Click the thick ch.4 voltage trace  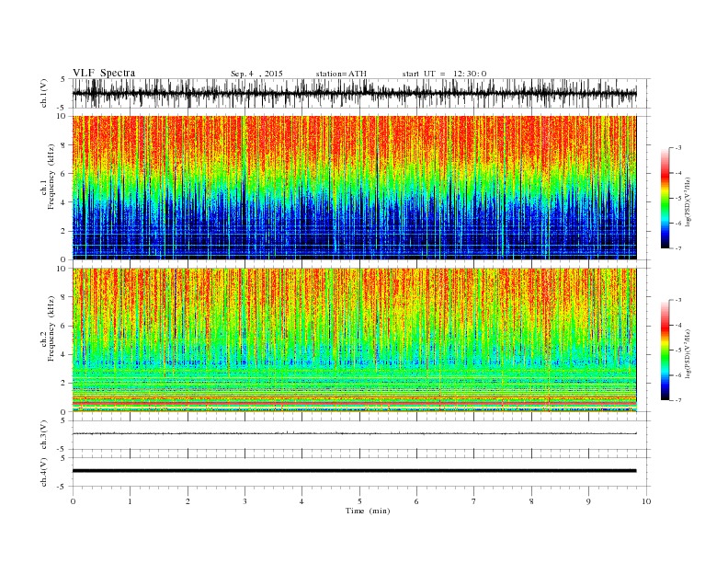click(354, 471)
